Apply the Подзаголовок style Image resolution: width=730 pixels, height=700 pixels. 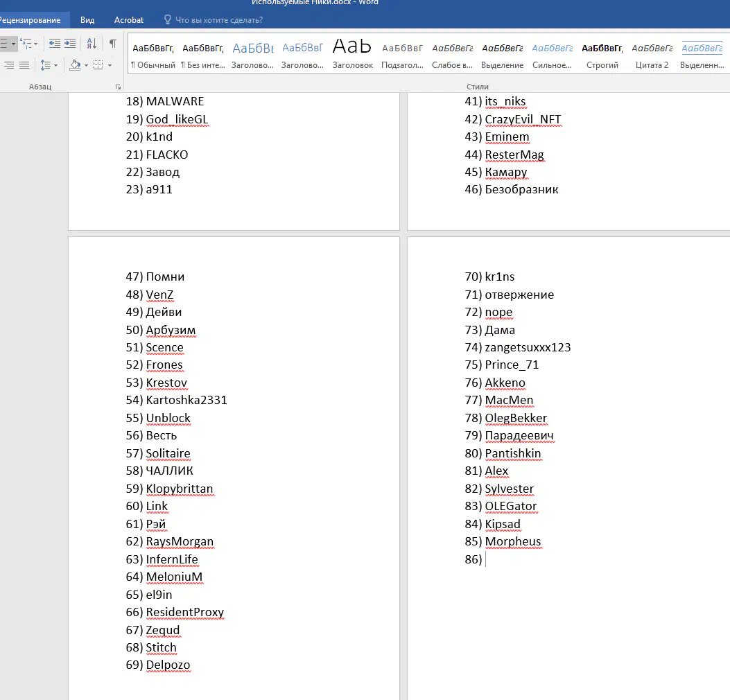pos(402,55)
